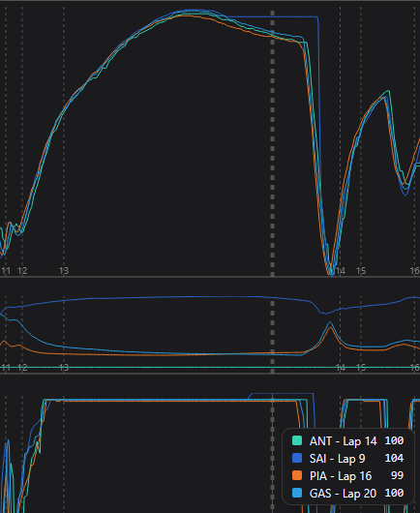Click the value 99 in the legend
This screenshot has height=513, width=420.
click(x=397, y=475)
